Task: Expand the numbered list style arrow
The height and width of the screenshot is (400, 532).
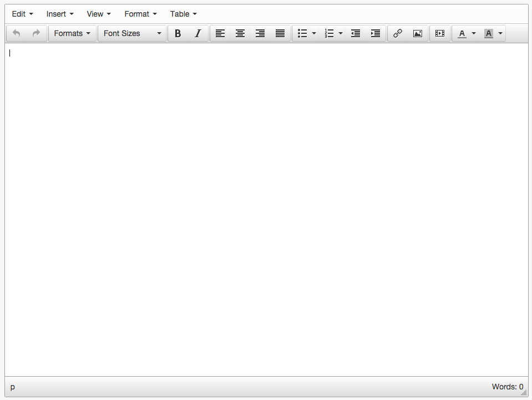Action: pos(341,33)
